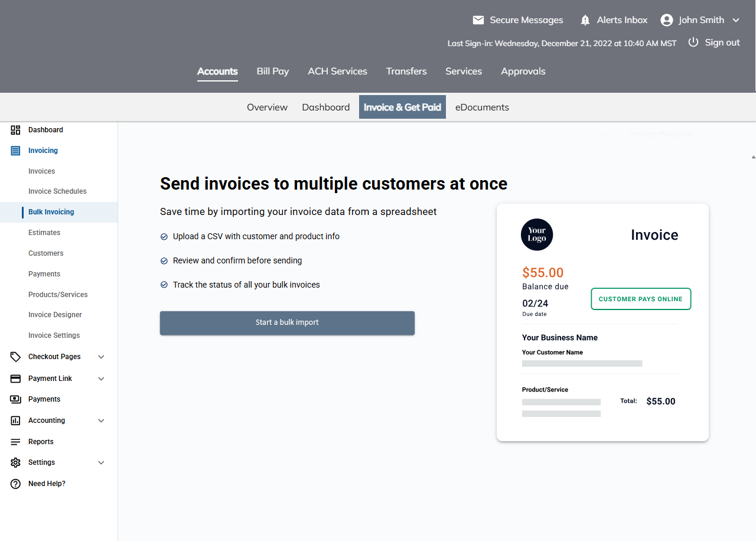Viewport: 756px width, 541px height.
Task: Open the Services top menu
Action: coord(464,71)
